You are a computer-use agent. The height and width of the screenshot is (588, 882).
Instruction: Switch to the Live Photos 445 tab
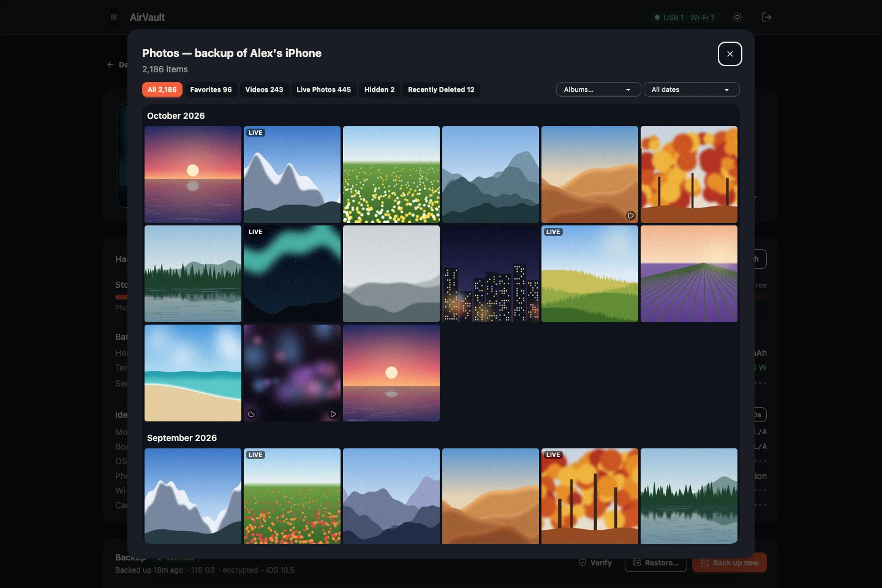[x=324, y=89]
